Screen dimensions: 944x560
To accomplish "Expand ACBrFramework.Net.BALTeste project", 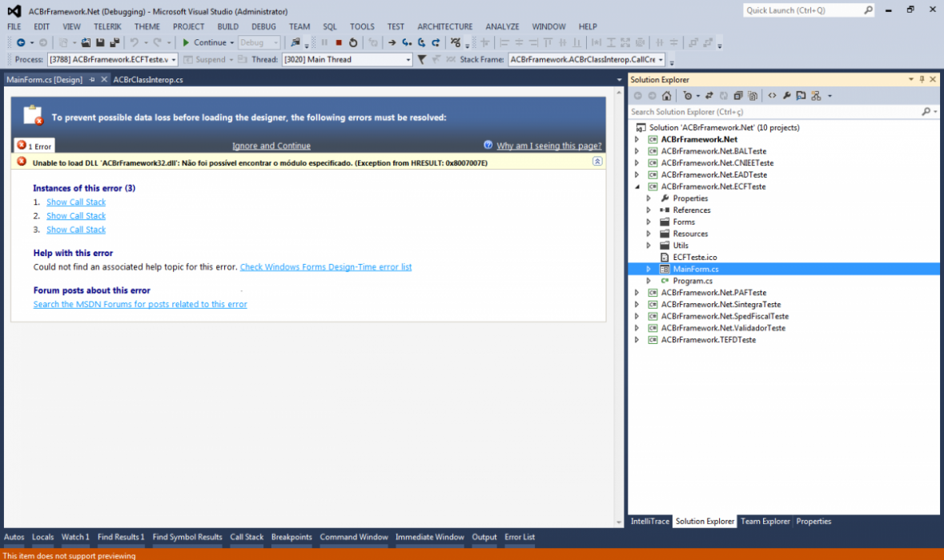I will pyautogui.click(x=637, y=151).
